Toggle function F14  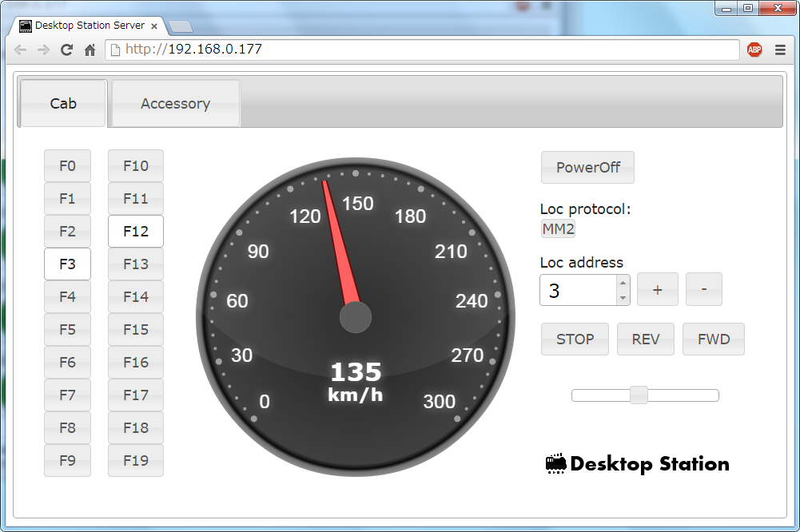pos(136,296)
